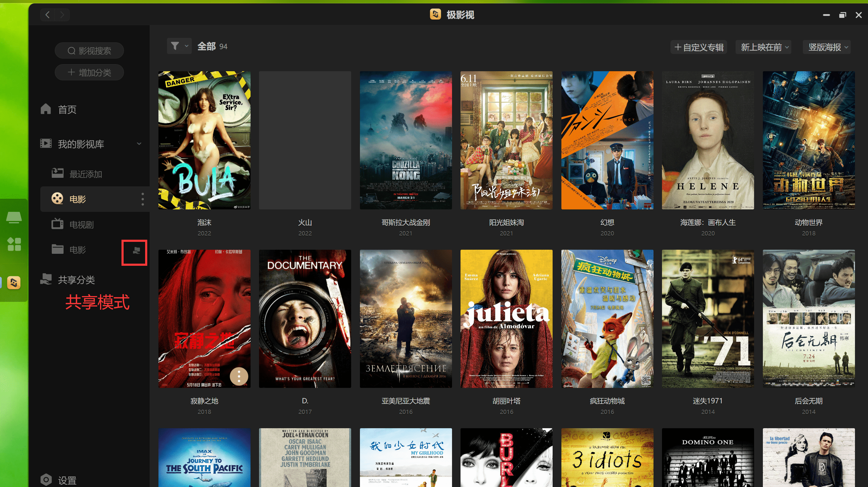Screen dimensions: 868x487
Task: Click the home icon beside 首页
Action: coord(46,109)
